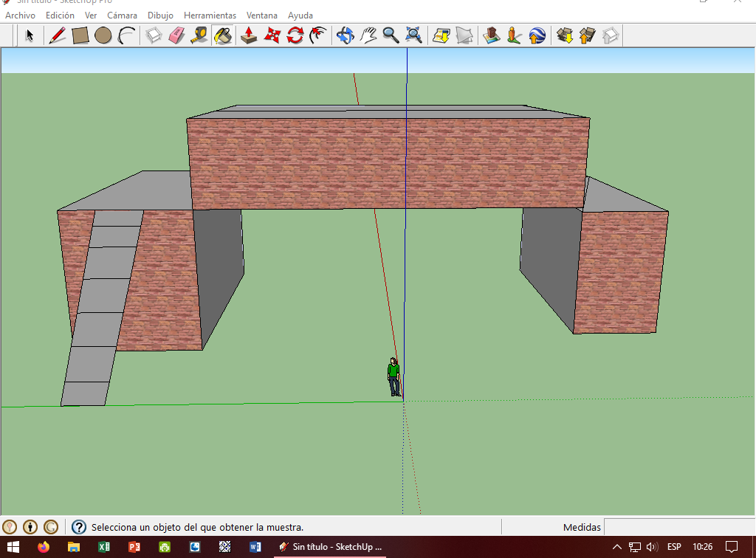This screenshot has height=558, width=756.
Task: Click the Zoom Extents tool
Action: click(x=413, y=35)
